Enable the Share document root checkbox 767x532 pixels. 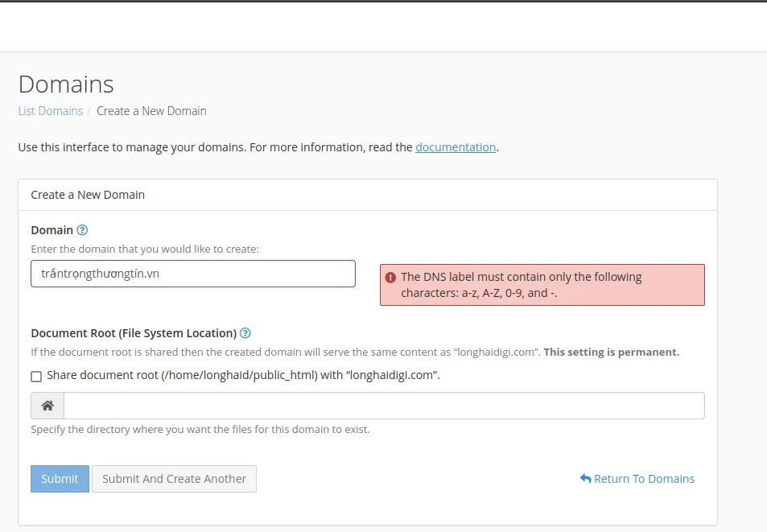click(x=36, y=376)
